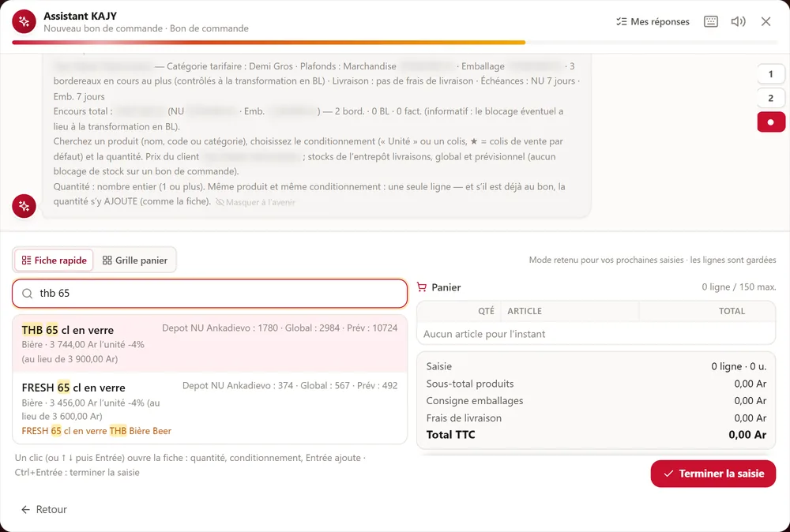Close the assistant panel with the X
This screenshot has height=532, width=790.
(766, 21)
